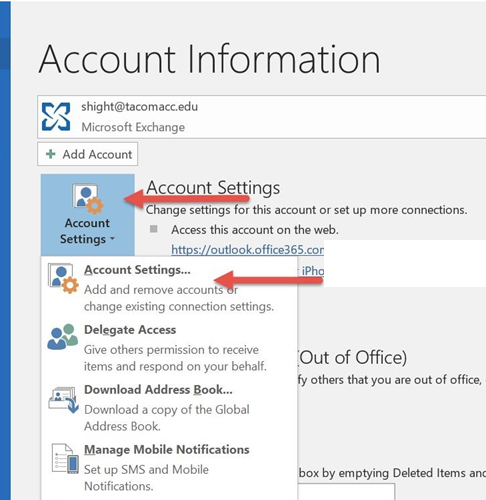Screen dimensions: 486x500
Task: Click the Microsoft Exchange account icon
Action: tap(56, 117)
